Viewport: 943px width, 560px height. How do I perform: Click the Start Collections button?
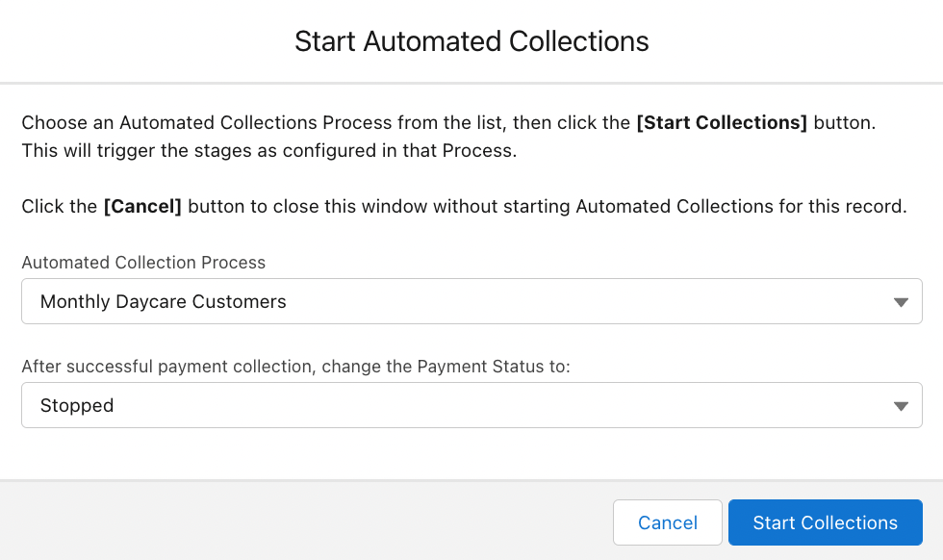825,522
